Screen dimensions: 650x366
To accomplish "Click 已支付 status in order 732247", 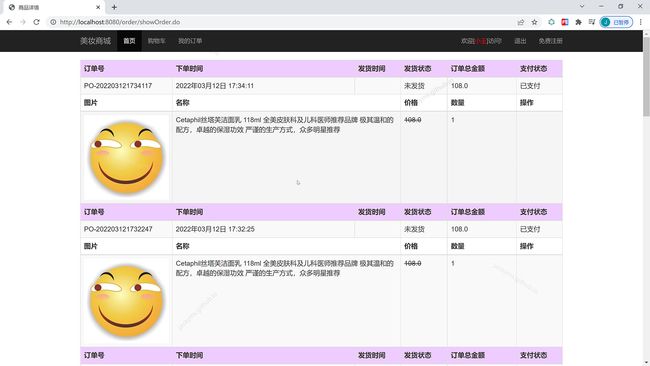I will (x=530, y=229).
